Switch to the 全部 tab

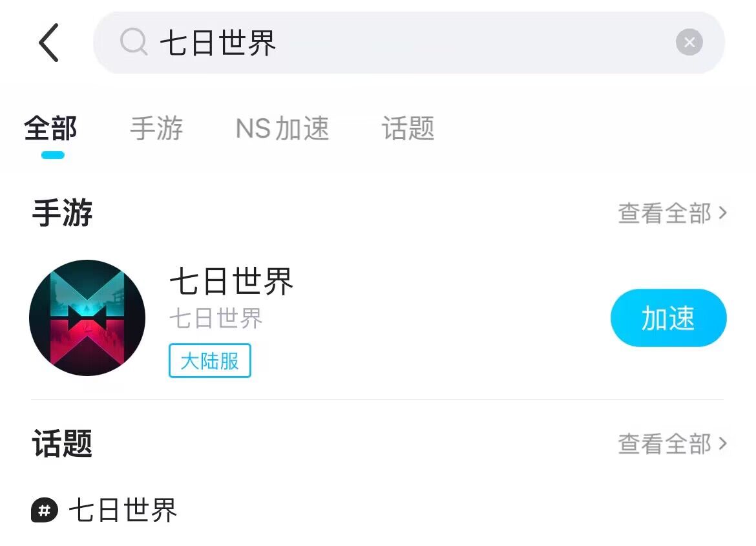51,129
